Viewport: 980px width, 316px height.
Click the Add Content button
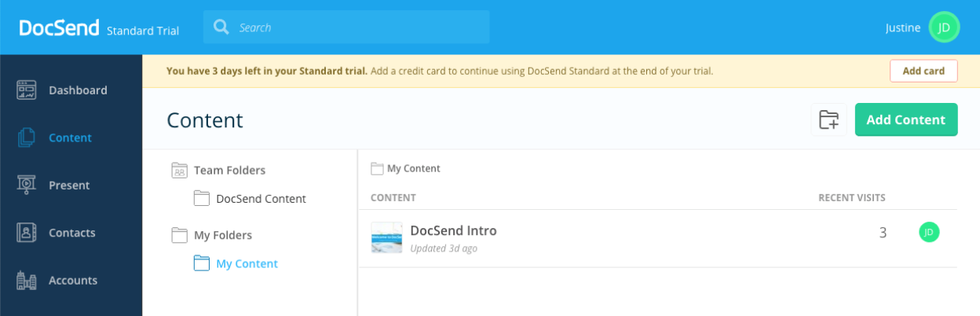pyautogui.click(x=906, y=119)
